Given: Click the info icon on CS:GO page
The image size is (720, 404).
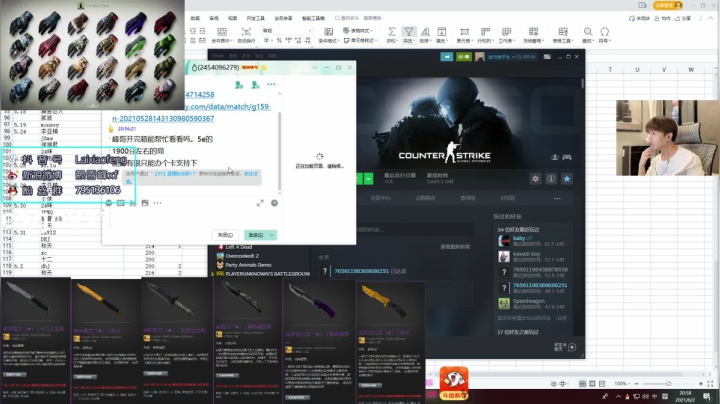Looking at the screenshot, I should click(551, 179).
